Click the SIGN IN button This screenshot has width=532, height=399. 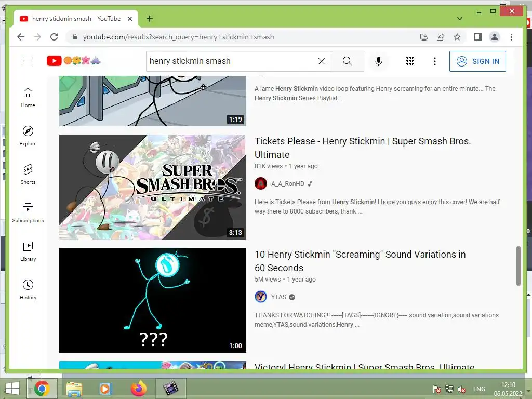click(478, 61)
